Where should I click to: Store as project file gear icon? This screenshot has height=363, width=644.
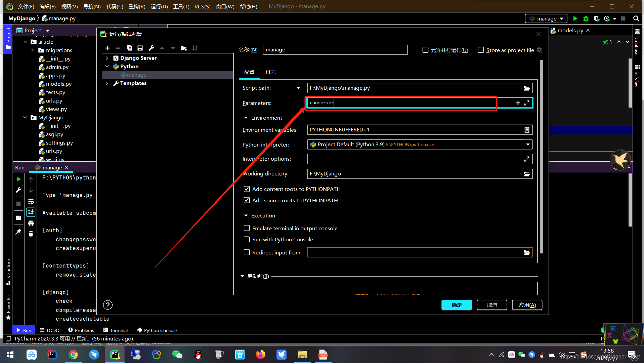click(539, 50)
